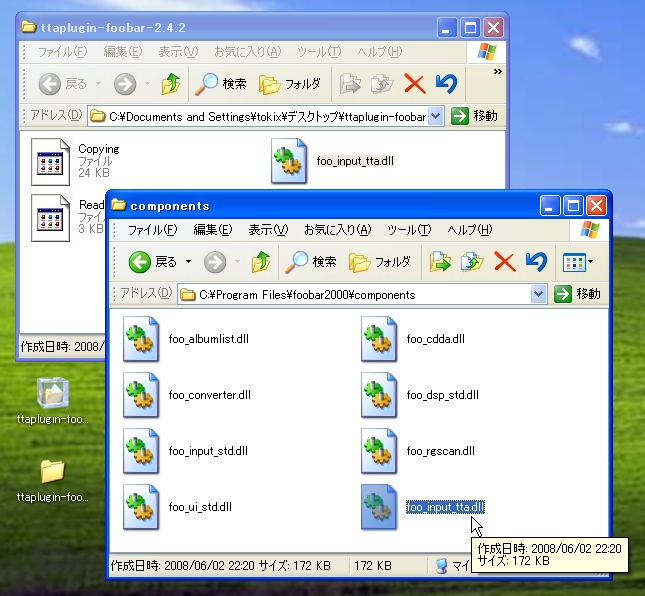Image resolution: width=645 pixels, height=596 pixels.
Task: Click Back arrow in ttaplugin-foobar window
Action: (49, 84)
